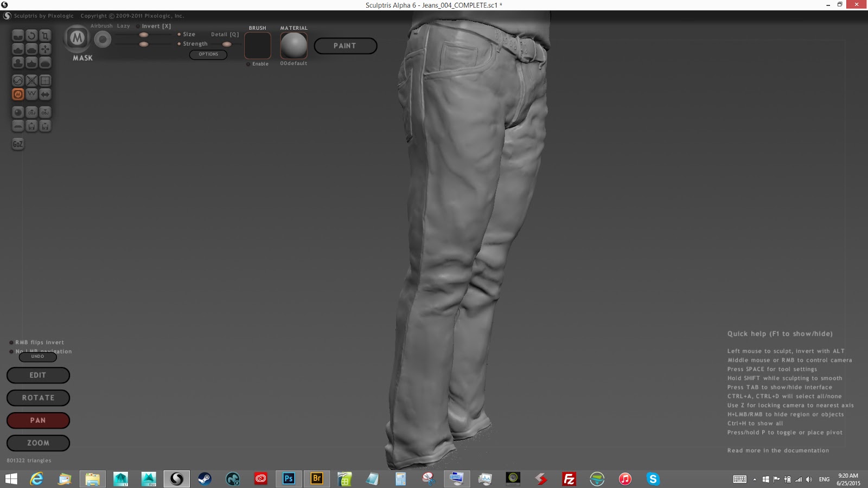The width and height of the screenshot is (868, 488).
Task: Click the ZOOM navigation button
Action: [x=38, y=443]
